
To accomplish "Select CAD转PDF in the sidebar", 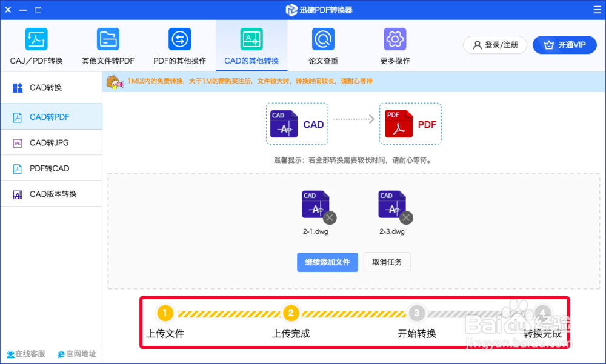I will 51,117.
